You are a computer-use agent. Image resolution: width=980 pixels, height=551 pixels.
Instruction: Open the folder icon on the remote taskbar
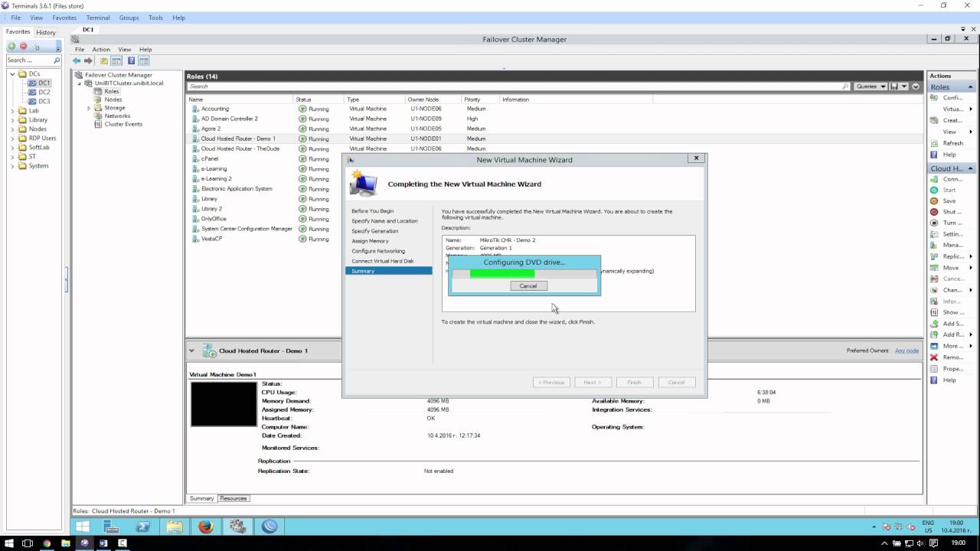click(175, 527)
